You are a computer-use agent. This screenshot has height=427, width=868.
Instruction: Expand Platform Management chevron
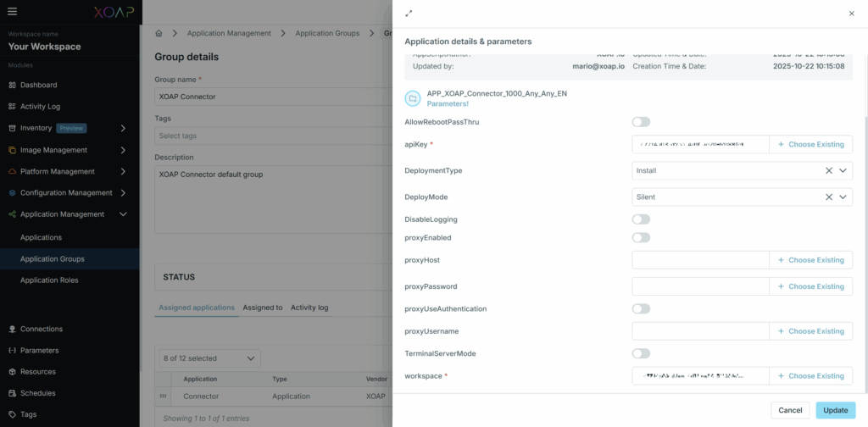click(123, 171)
